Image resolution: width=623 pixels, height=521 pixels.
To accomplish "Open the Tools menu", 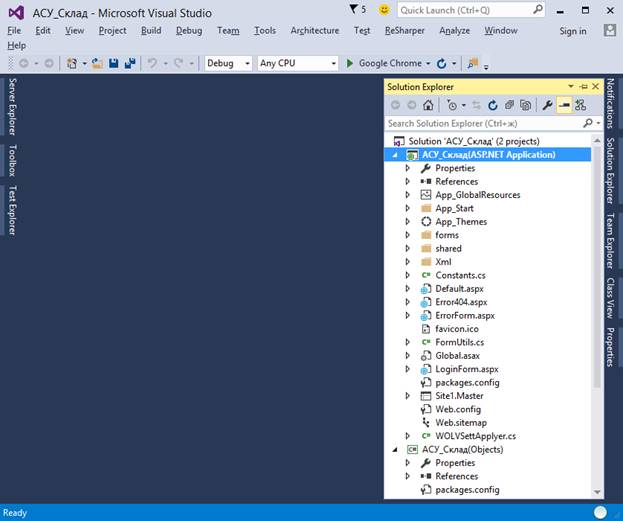I will [x=265, y=31].
